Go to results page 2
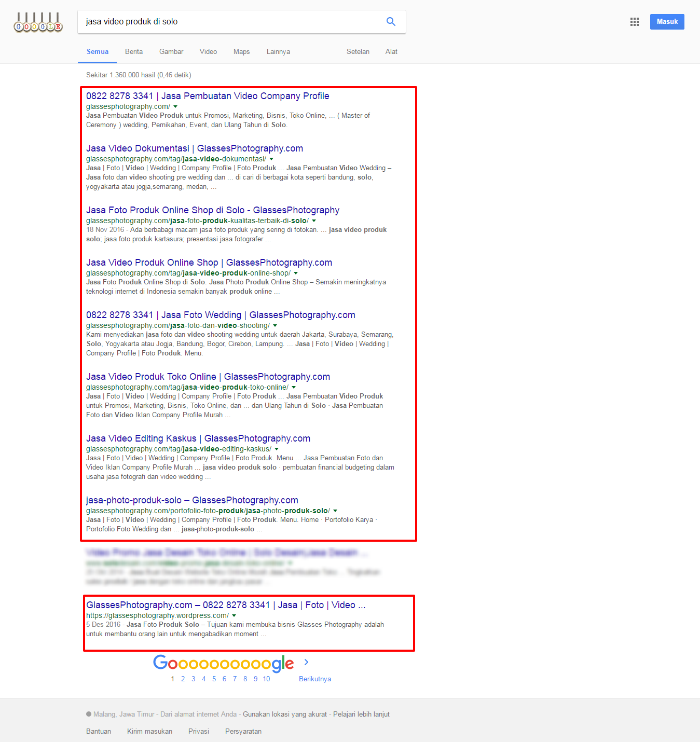This screenshot has height=742, width=700. point(183,679)
